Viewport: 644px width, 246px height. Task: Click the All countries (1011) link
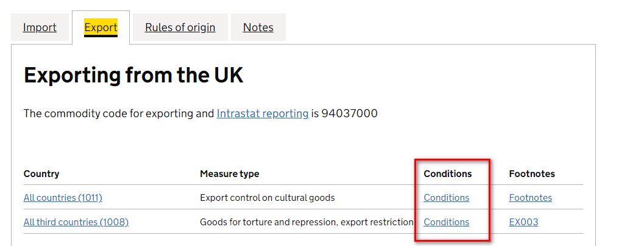coord(63,198)
